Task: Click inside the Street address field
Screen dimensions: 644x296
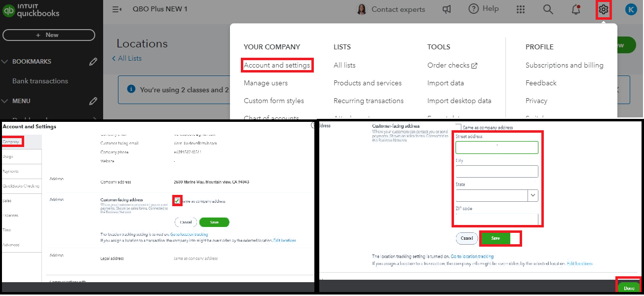Action: (x=496, y=147)
